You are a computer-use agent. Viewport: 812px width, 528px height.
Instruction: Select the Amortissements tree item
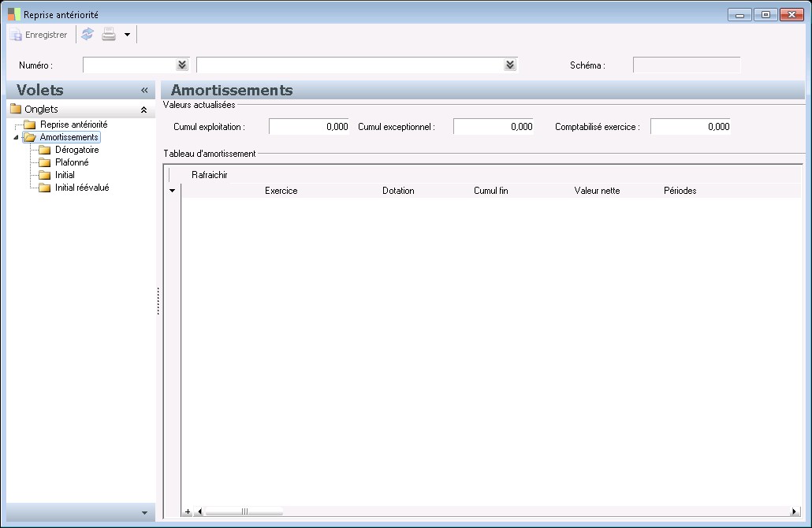(x=69, y=137)
